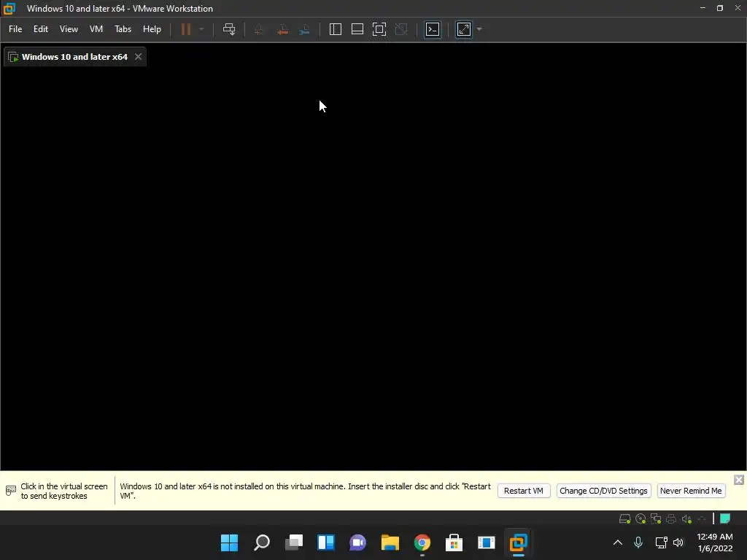Click inside the black virtual screen
Viewport: 747px width, 560px height.
pyautogui.click(x=373, y=267)
